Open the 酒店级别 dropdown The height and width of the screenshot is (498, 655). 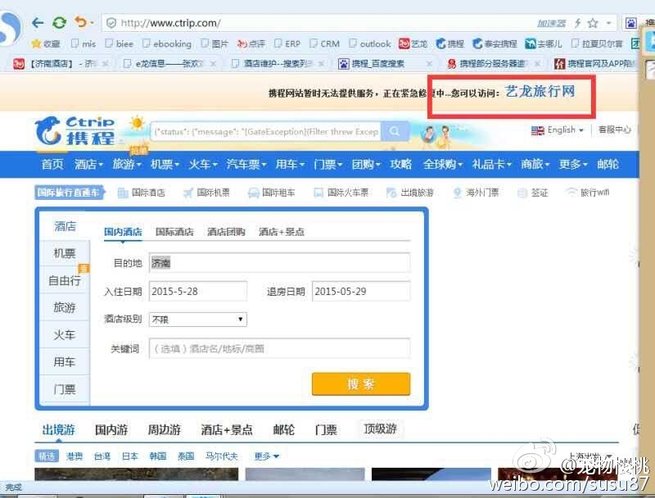(197, 319)
